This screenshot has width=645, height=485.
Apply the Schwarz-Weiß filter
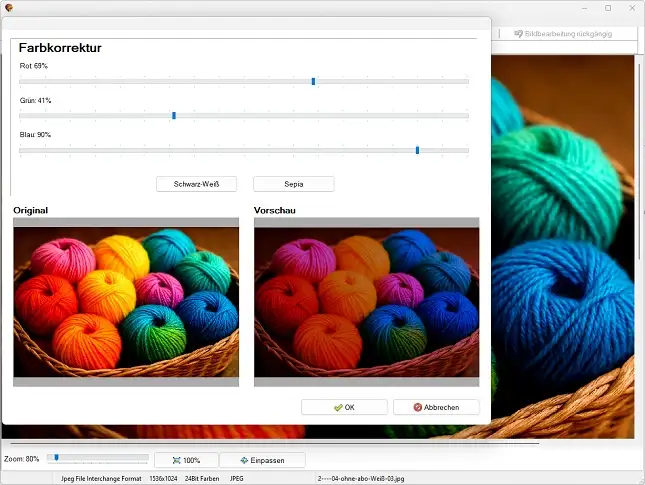tap(196, 184)
